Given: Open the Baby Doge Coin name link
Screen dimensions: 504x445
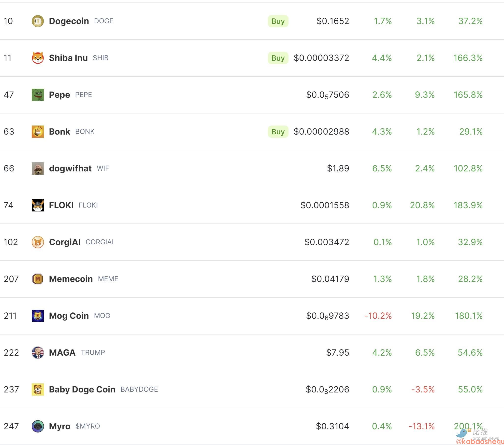Looking at the screenshot, I should [82, 389].
